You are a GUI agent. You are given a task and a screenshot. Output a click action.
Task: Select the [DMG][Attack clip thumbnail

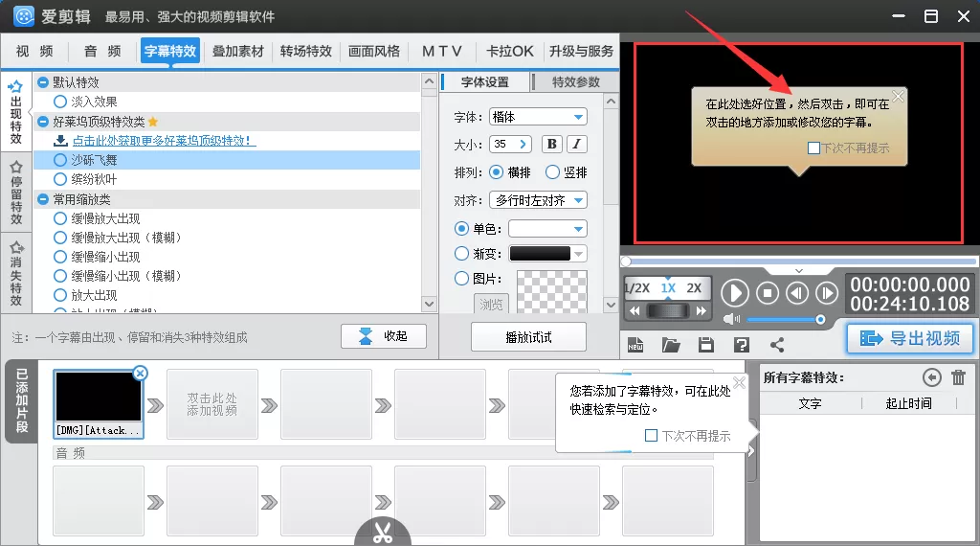tap(99, 404)
